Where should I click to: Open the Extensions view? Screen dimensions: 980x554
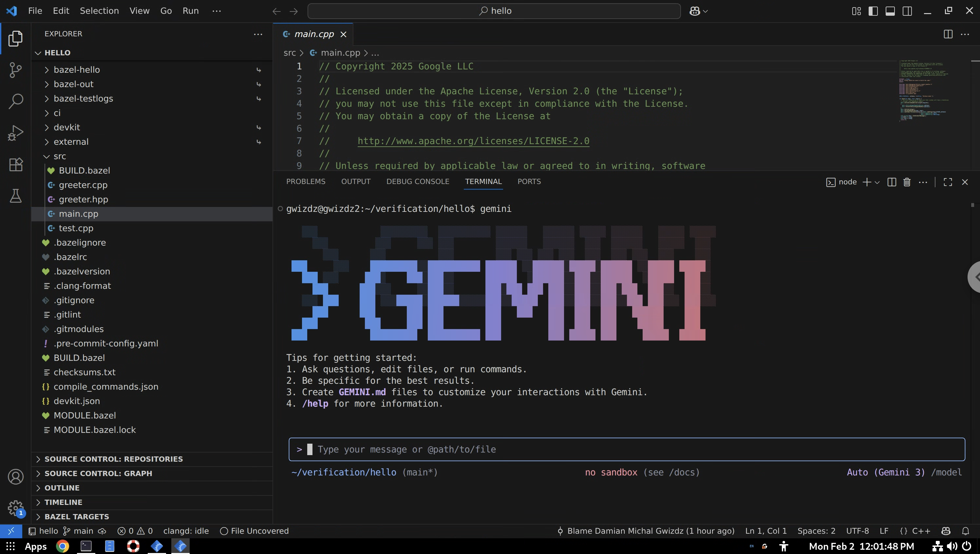(x=16, y=164)
